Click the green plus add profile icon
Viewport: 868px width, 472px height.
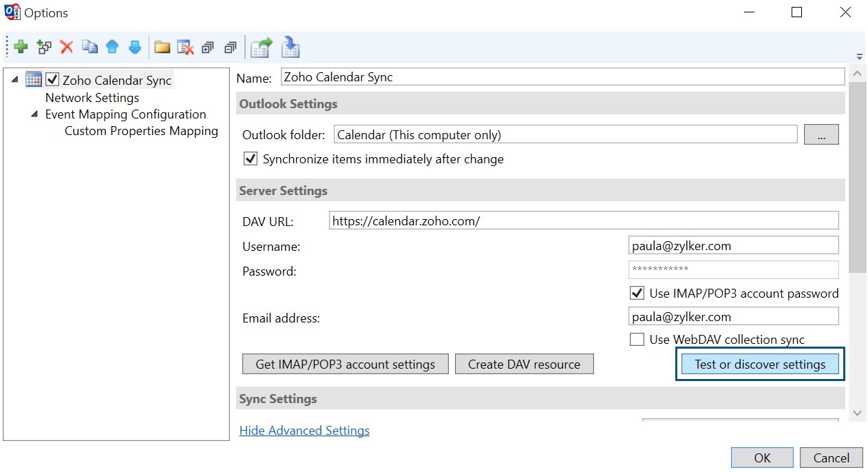[21, 48]
